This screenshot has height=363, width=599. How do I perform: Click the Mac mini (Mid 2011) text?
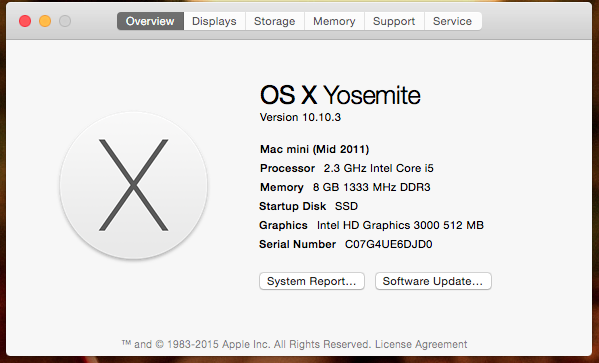[314, 149]
